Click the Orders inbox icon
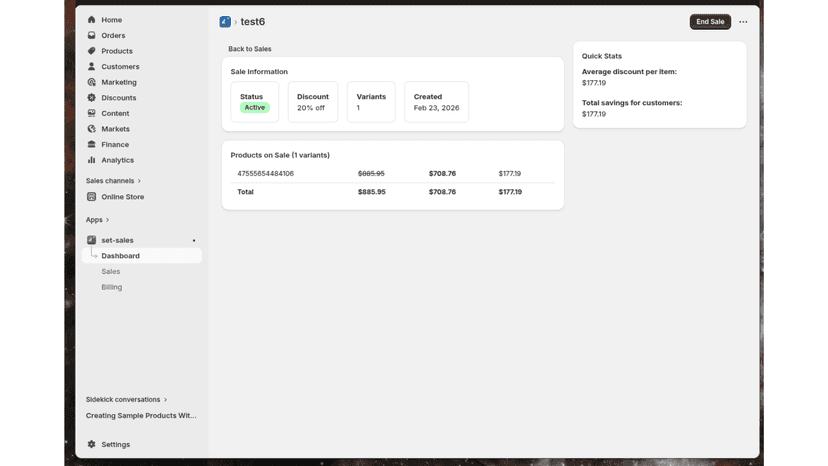 point(91,35)
